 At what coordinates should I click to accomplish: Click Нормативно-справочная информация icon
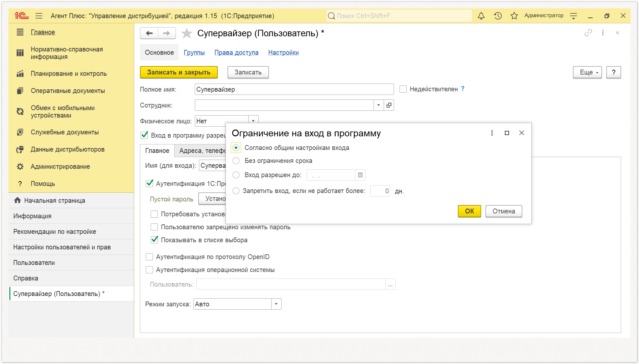coord(20,53)
